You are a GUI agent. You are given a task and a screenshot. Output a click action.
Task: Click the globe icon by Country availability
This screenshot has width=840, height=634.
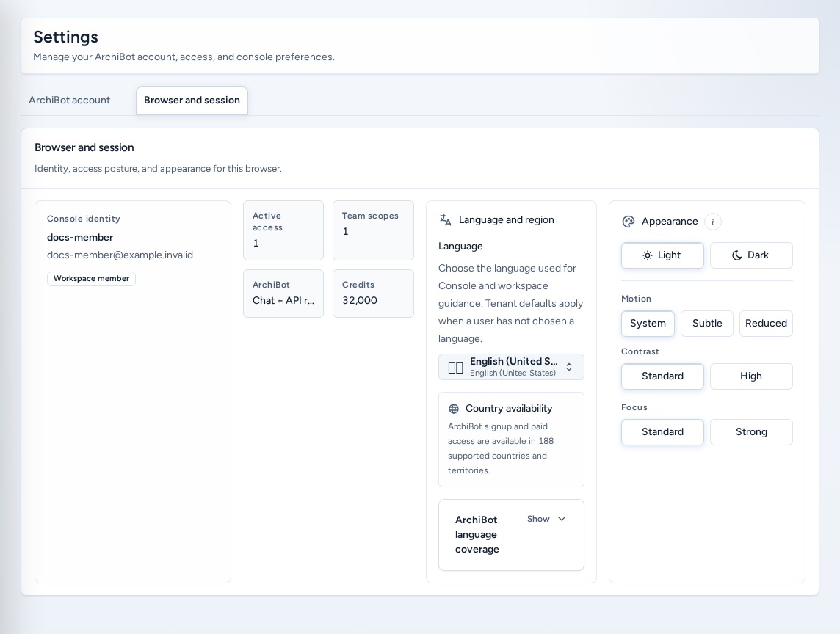click(x=454, y=409)
